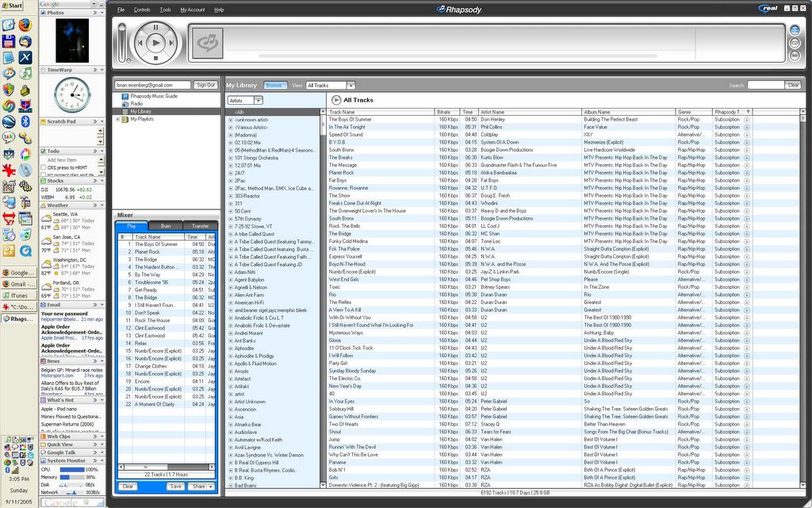Click the Start button
Image resolution: width=812 pixels, height=508 pixels.
pyautogui.click(x=12, y=6)
